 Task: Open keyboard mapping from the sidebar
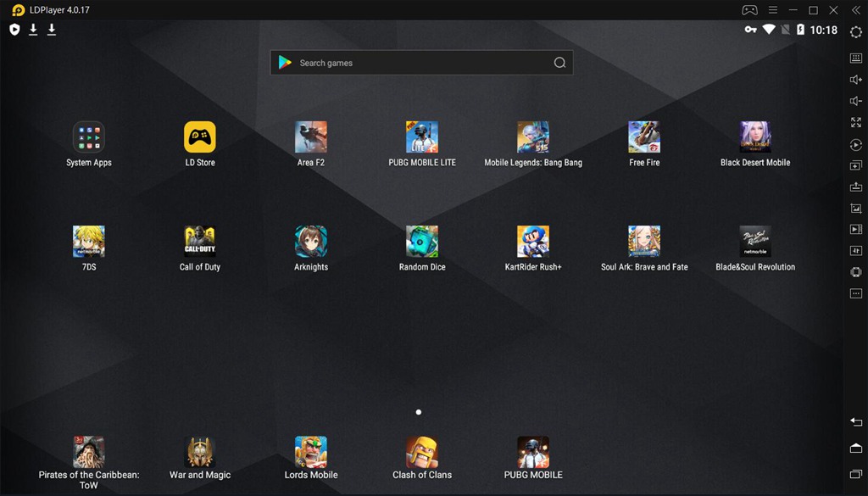click(x=856, y=59)
